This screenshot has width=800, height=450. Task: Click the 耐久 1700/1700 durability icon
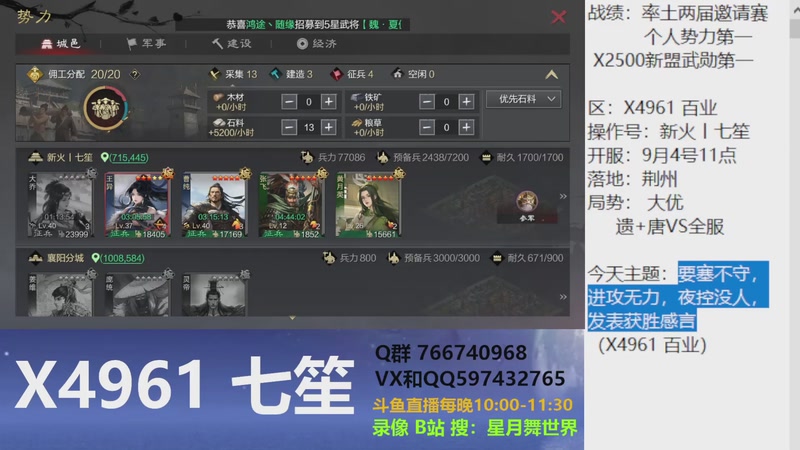click(x=486, y=157)
